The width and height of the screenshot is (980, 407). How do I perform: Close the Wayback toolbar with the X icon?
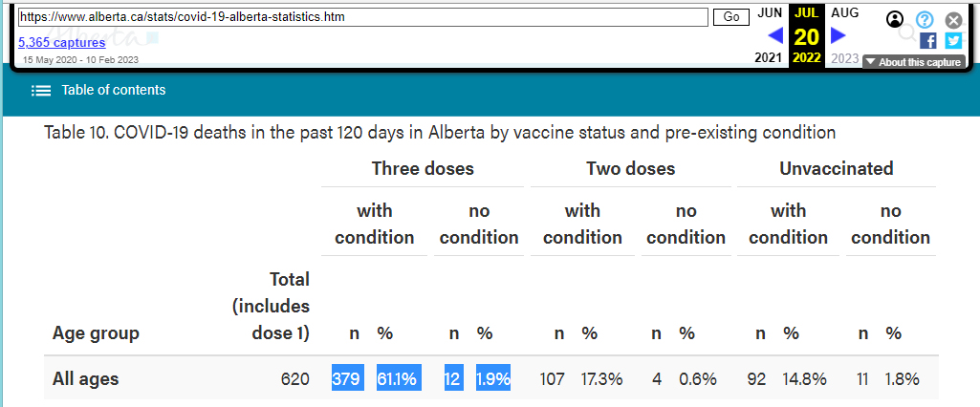(x=953, y=20)
